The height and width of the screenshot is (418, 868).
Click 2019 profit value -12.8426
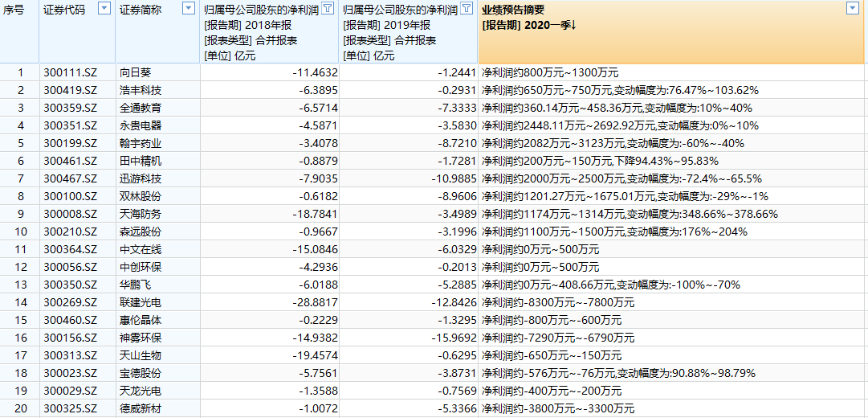(454, 303)
